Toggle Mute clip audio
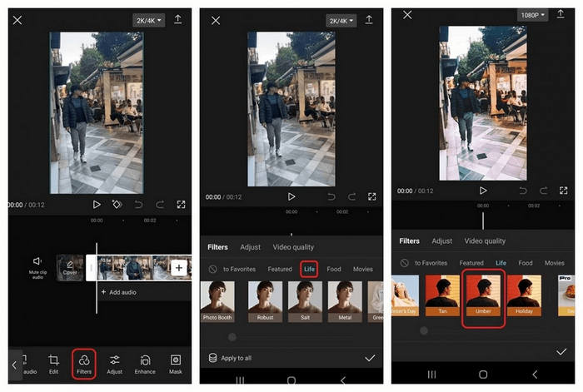 pos(37,266)
